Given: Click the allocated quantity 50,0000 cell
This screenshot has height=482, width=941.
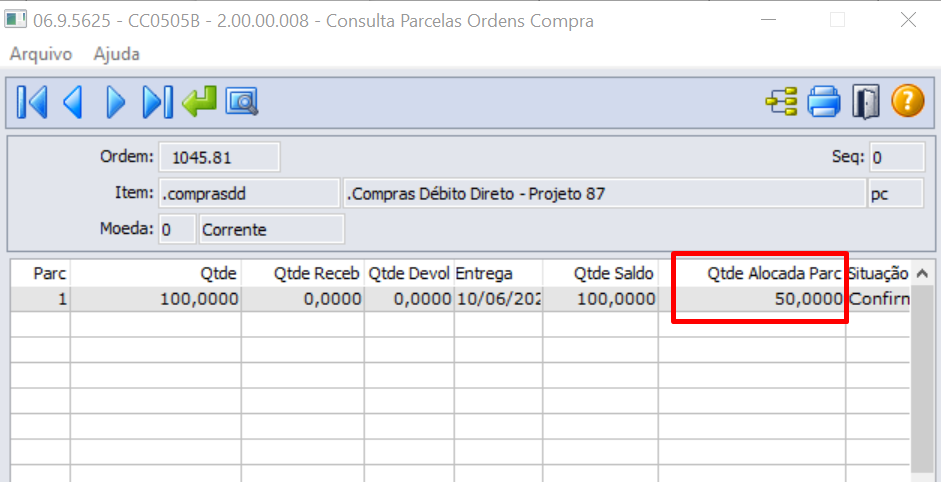Looking at the screenshot, I should pyautogui.click(x=752, y=299).
